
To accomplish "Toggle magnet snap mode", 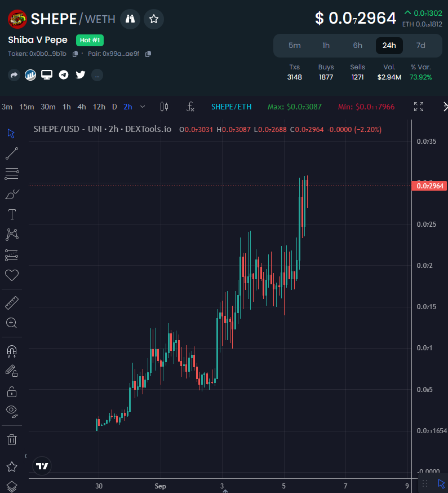I will click(12, 351).
